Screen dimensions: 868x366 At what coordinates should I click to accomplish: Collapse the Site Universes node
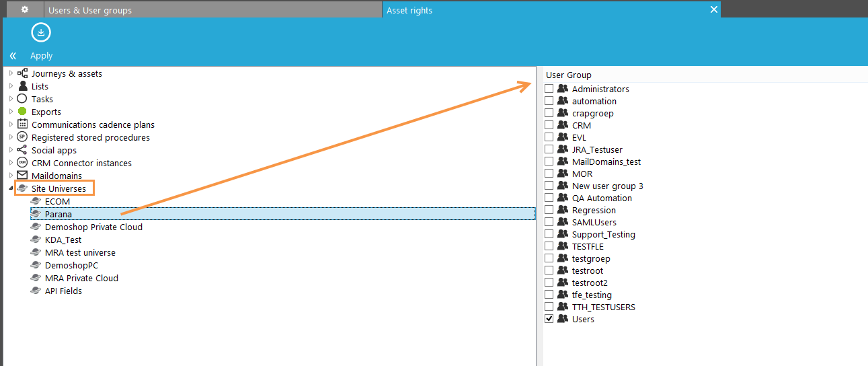pyautogui.click(x=11, y=188)
